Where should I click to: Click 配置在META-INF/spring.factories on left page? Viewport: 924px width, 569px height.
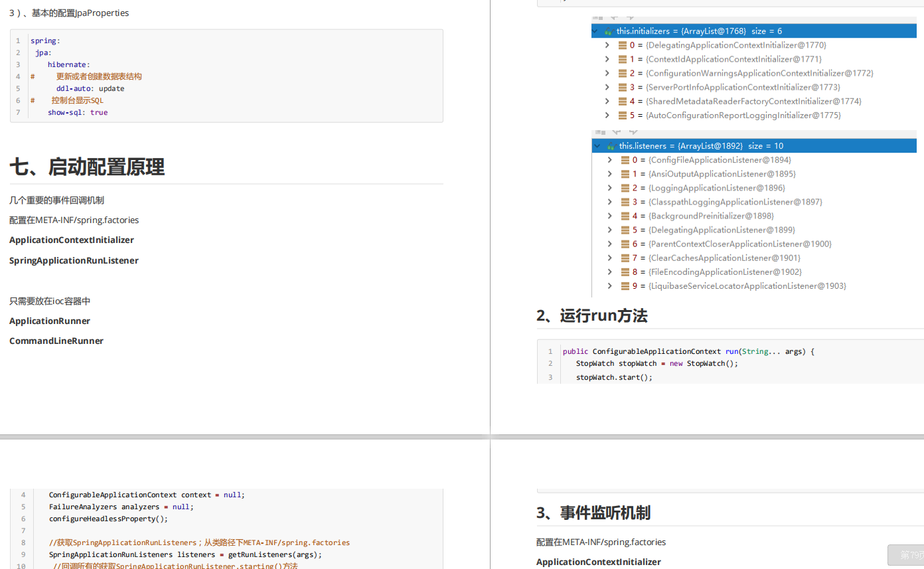pos(74,220)
